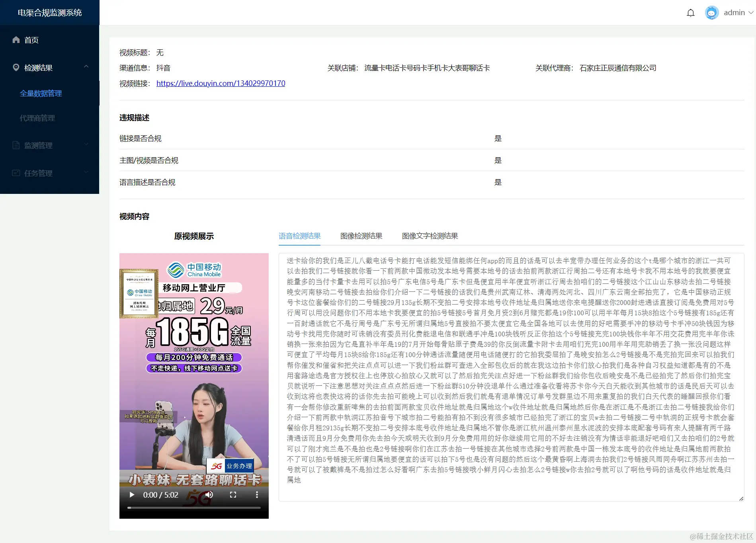Open the notification bell
The image size is (756, 543).
690,12
